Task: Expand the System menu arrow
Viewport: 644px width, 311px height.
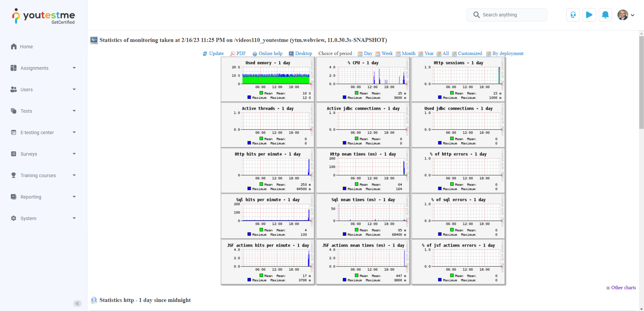Action: [74, 218]
